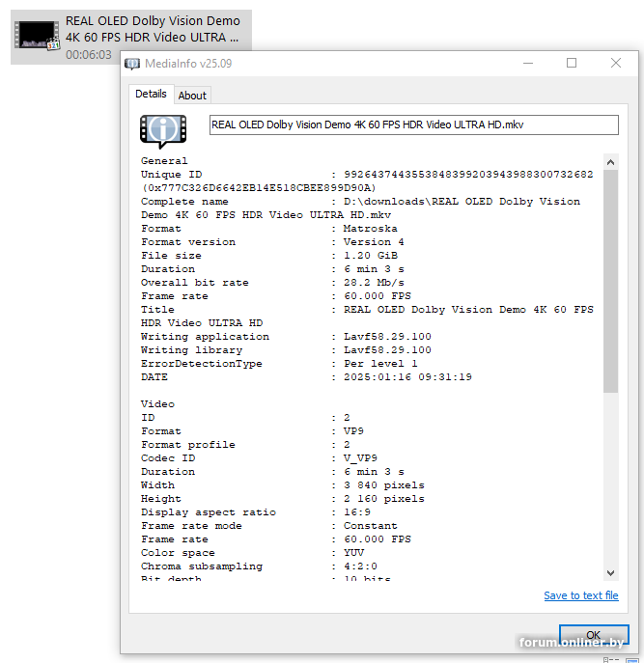Click the empty scrollbar track below the thumb
The image size is (644, 663).
pyautogui.click(x=610, y=483)
